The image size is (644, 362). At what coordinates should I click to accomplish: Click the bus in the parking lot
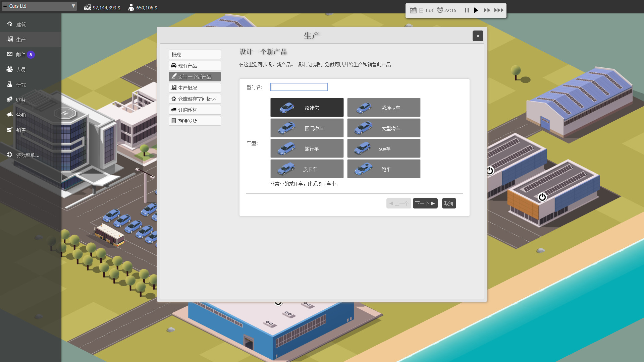coord(110,235)
